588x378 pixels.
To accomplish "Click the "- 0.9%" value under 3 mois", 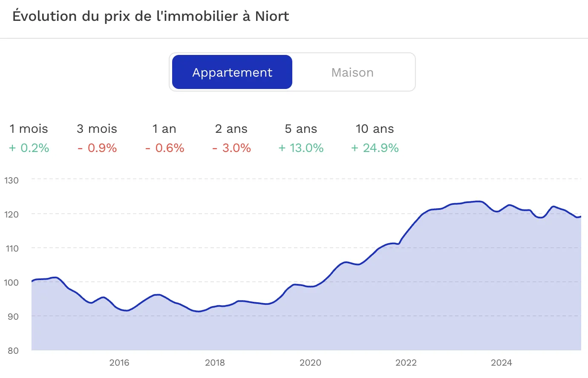I will click(x=96, y=148).
